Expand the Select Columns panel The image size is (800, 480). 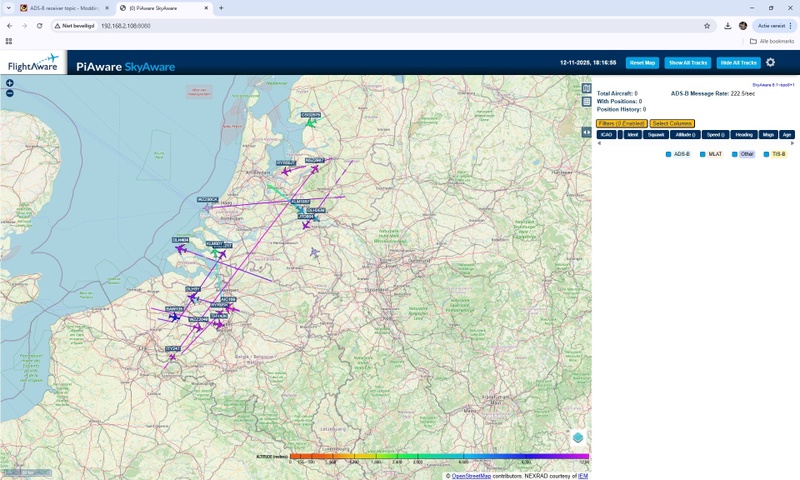(671, 123)
